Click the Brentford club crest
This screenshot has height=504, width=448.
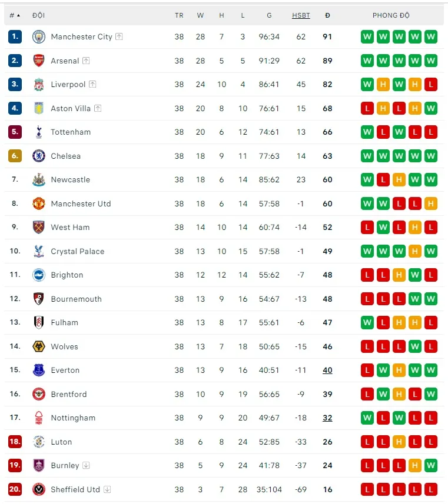pyautogui.click(x=38, y=394)
